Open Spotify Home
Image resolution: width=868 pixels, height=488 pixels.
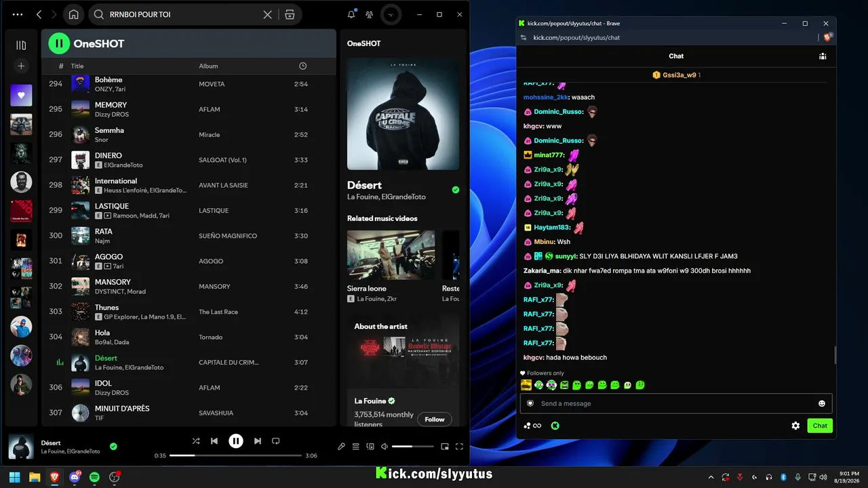coord(73,14)
